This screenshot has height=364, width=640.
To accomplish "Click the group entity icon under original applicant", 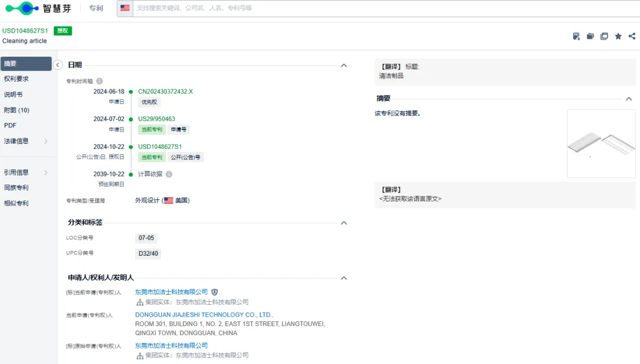I will coord(140,356).
